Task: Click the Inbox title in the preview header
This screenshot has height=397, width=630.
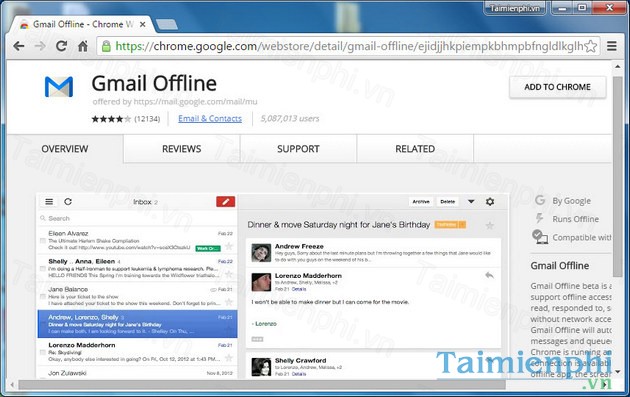Action: point(142,202)
